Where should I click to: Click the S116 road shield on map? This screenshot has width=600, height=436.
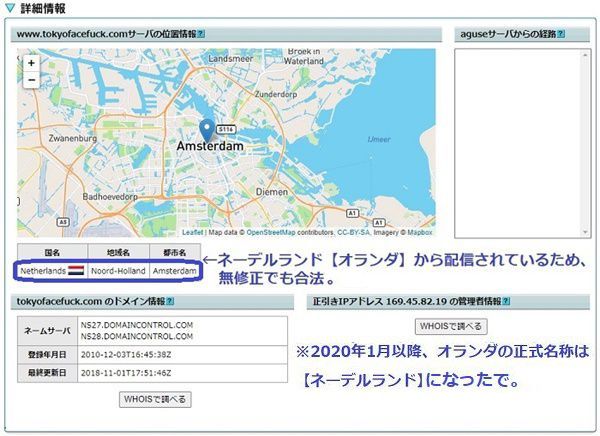pos(226,129)
